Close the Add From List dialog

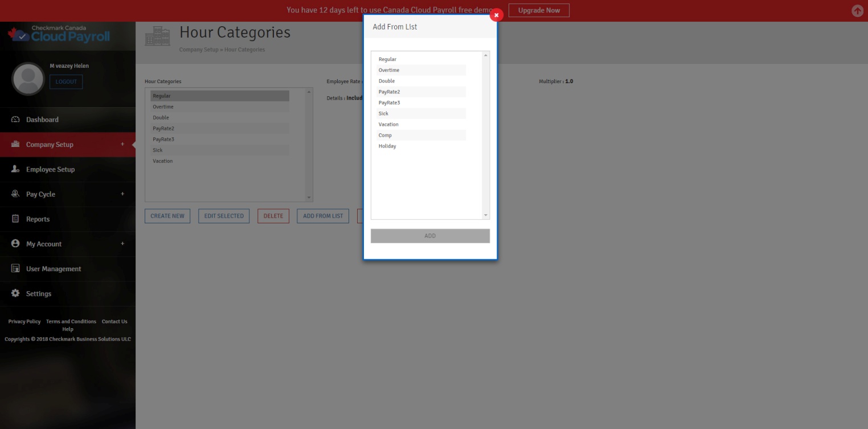click(496, 15)
